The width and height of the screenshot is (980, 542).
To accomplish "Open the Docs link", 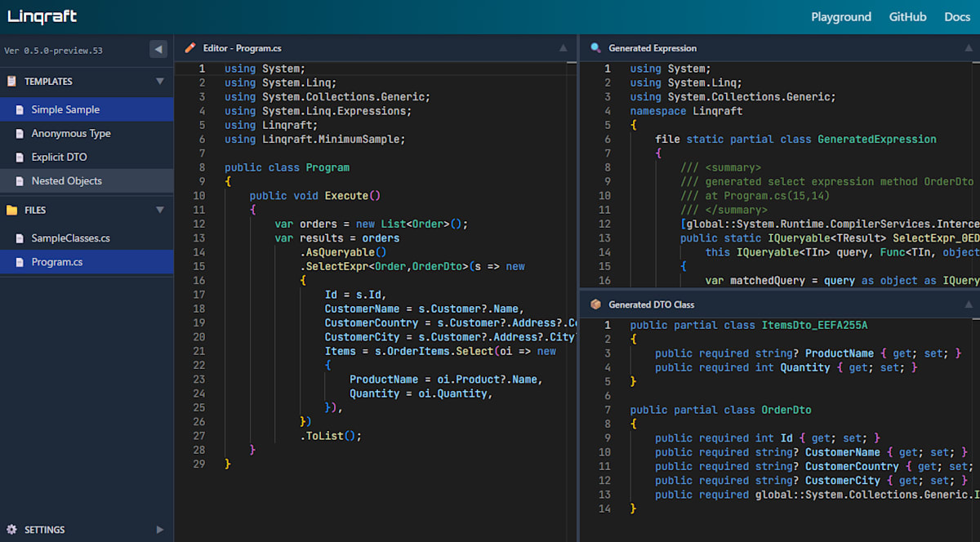I will [957, 16].
